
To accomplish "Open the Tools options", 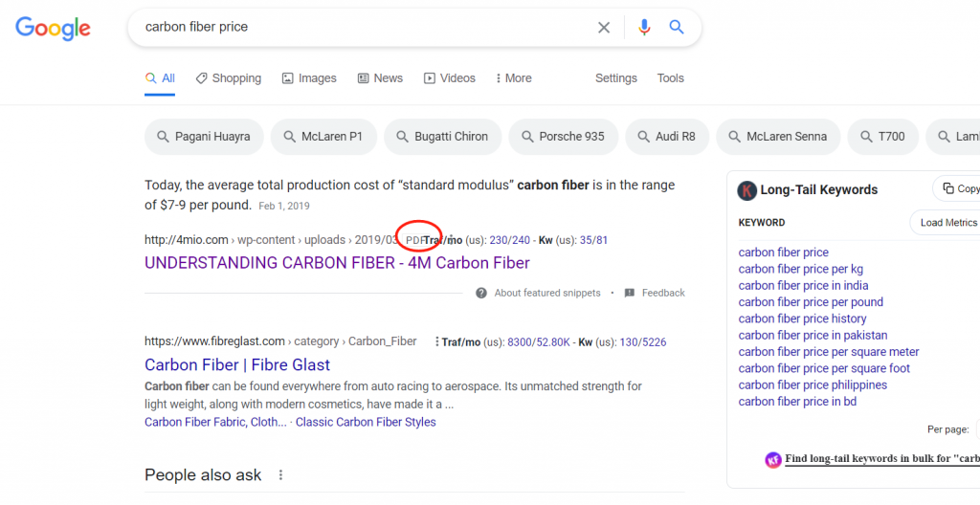I will 670,78.
